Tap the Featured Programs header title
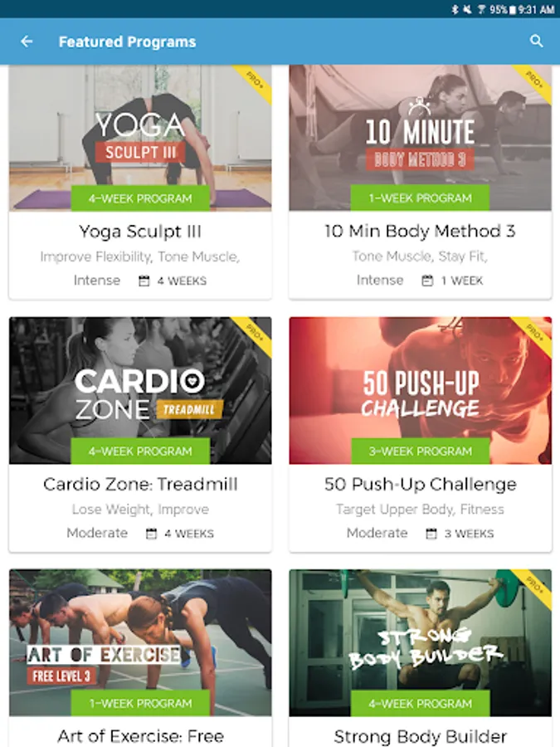This screenshot has height=747, width=560. click(127, 42)
